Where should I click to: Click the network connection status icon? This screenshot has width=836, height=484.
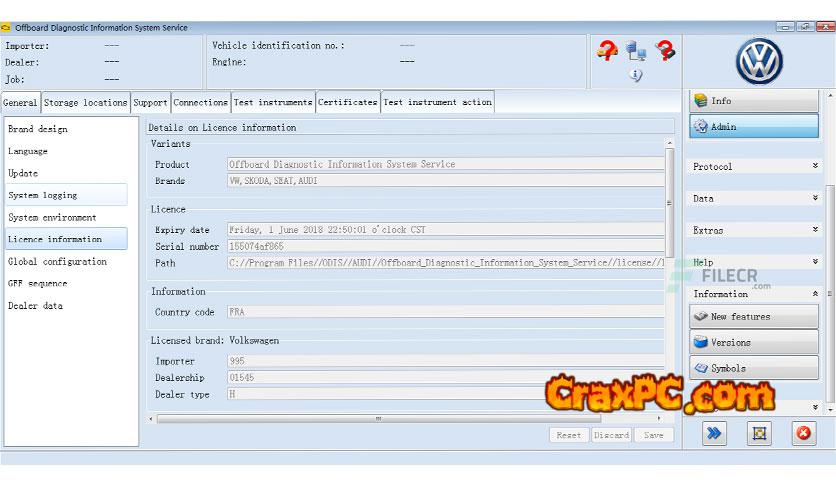click(x=636, y=50)
